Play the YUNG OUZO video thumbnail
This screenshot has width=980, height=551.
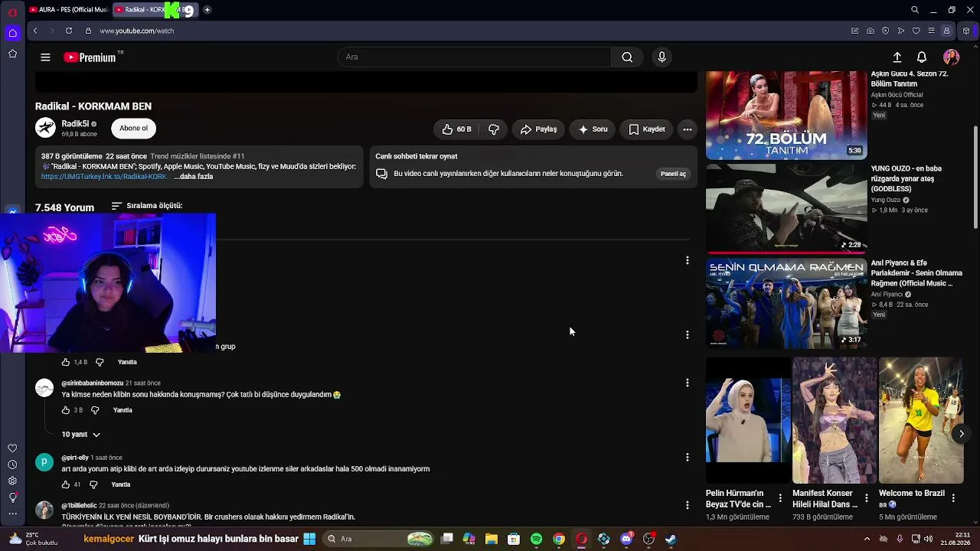[786, 207]
